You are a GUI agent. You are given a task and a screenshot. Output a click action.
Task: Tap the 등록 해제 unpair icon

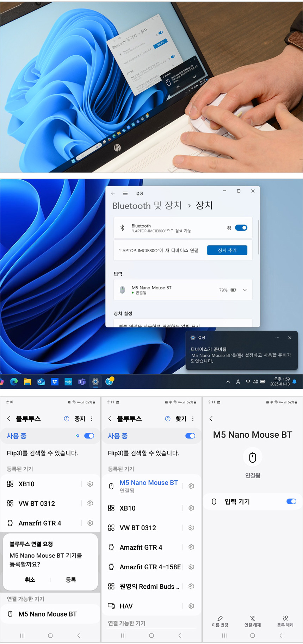coord(285,619)
